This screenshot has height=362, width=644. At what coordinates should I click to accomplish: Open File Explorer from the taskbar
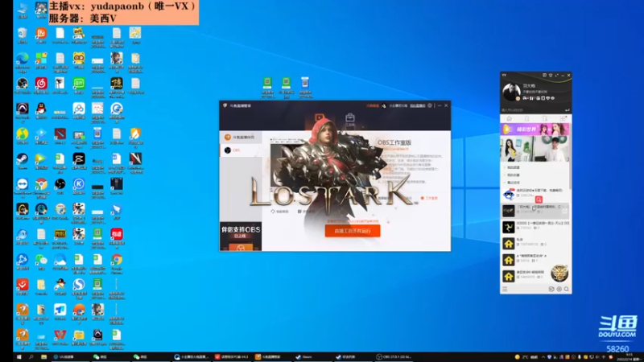43,357
